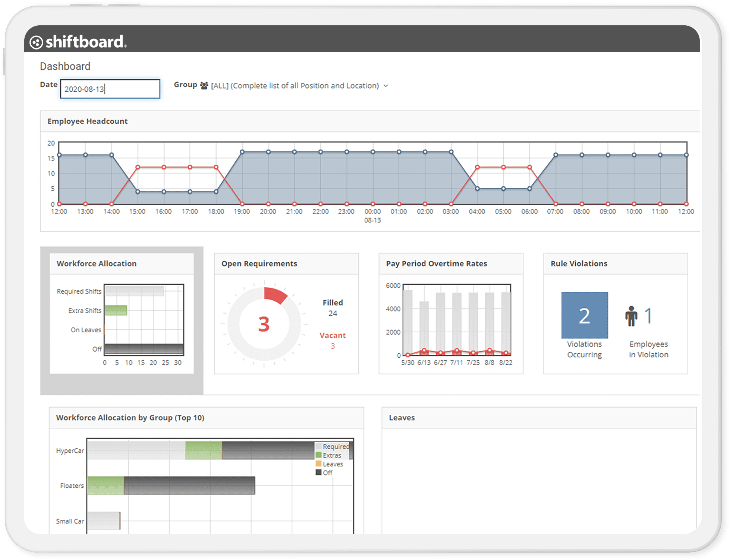
Task: Click the 00:00 08-13 axis label
Action: [x=372, y=216]
